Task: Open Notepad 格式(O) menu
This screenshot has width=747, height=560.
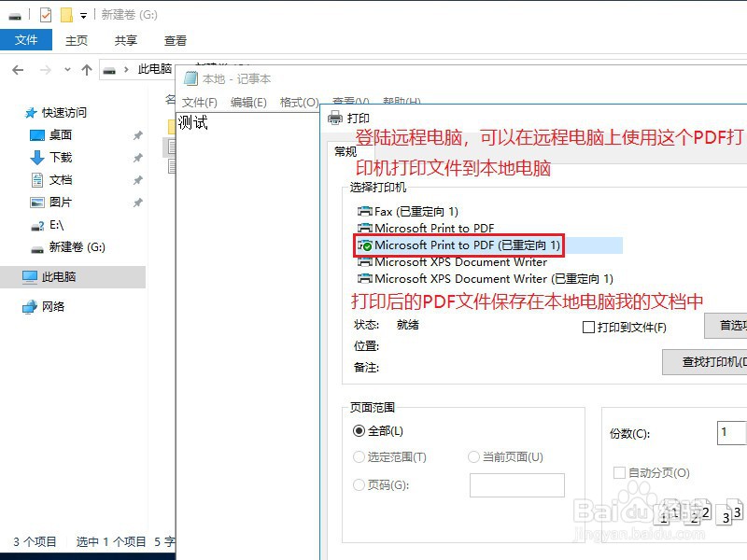Action: [299, 103]
